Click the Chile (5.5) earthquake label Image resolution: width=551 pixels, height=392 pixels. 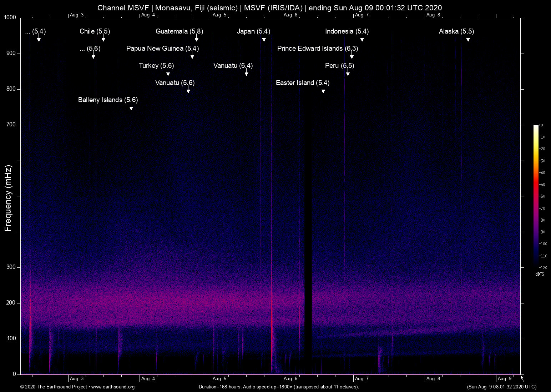(x=95, y=31)
